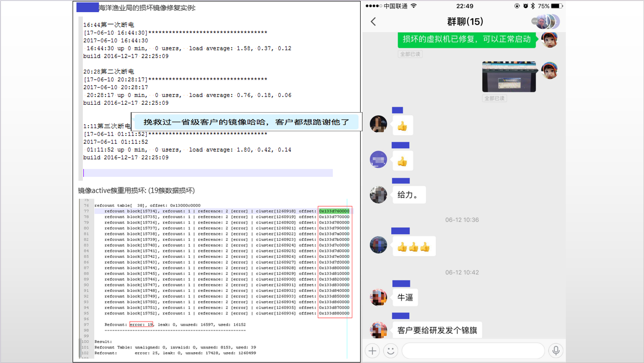Tap the 牛逼 message bubble
Image resolution: width=644 pixels, height=363 pixels.
(x=405, y=297)
